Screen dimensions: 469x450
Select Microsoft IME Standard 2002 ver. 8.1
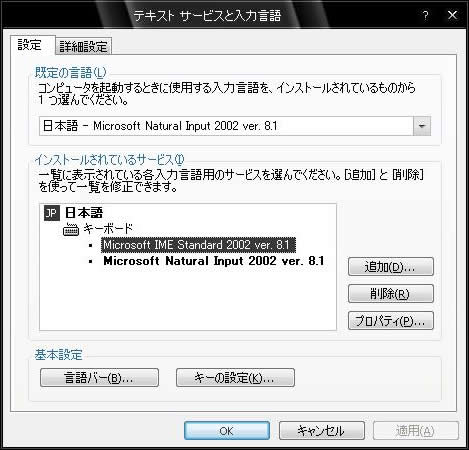(198, 245)
